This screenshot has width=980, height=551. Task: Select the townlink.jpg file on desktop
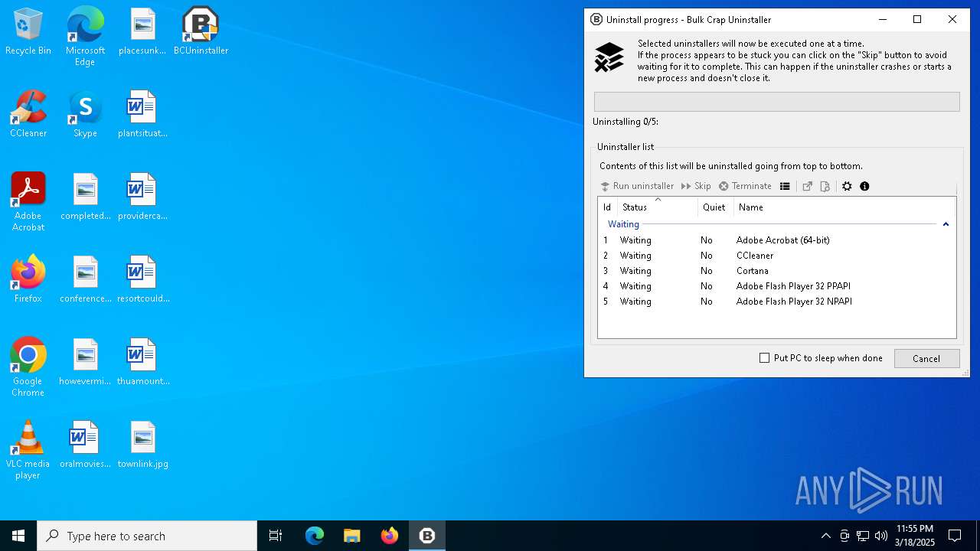[x=142, y=445]
